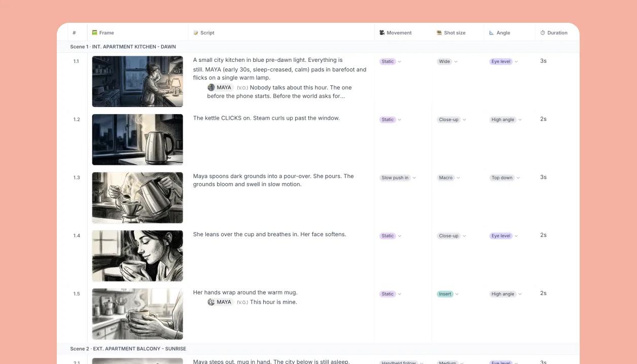Open Macro shot size dropdown
The height and width of the screenshot is (364, 637).
pos(449,177)
